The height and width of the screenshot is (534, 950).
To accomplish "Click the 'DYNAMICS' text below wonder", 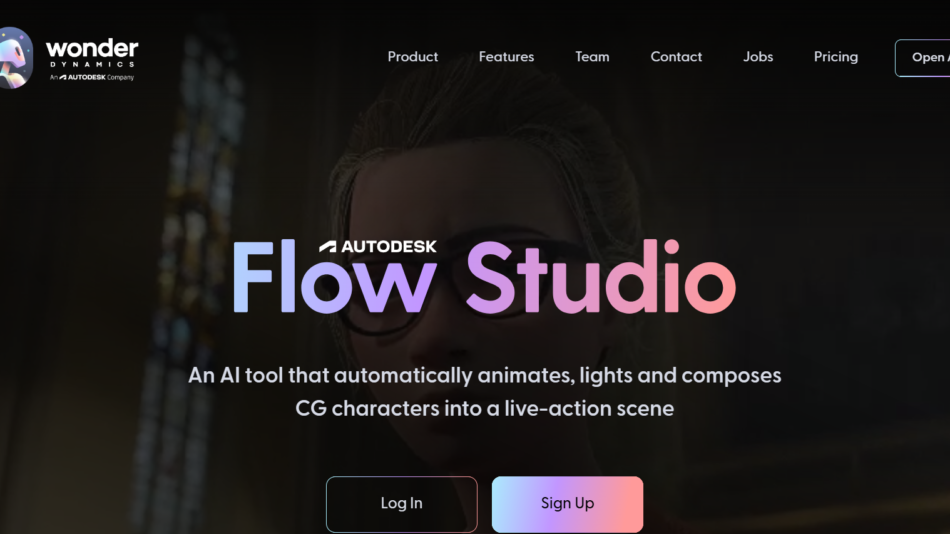I will [92, 64].
